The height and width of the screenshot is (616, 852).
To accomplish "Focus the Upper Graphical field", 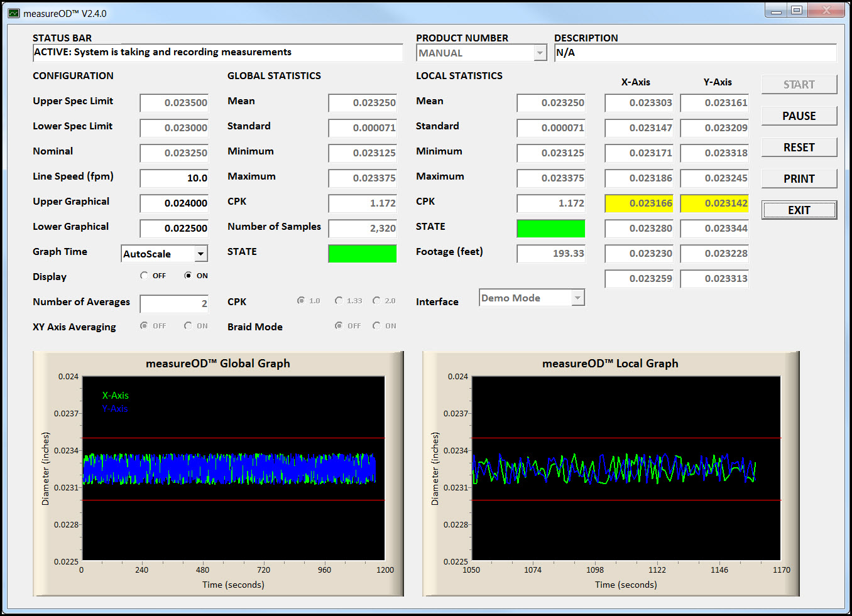I will click(174, 203).
